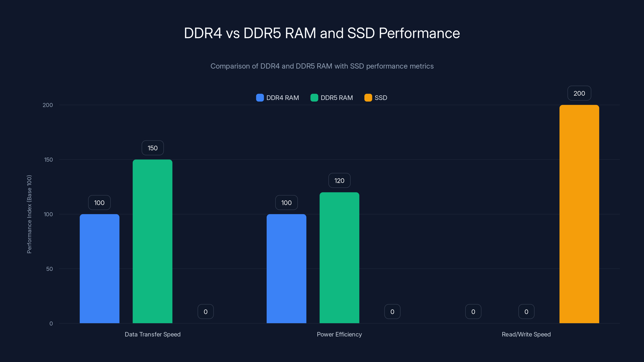644x362 pixels.
Task: Click the 100 label above Data Transfer DDR4 bar
Action: (99, 203)
